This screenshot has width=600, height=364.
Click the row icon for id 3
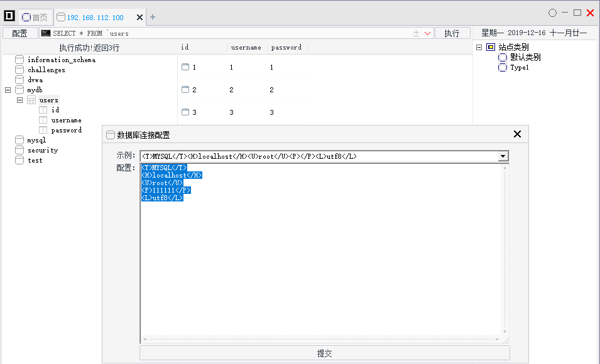tap(185, 112)
